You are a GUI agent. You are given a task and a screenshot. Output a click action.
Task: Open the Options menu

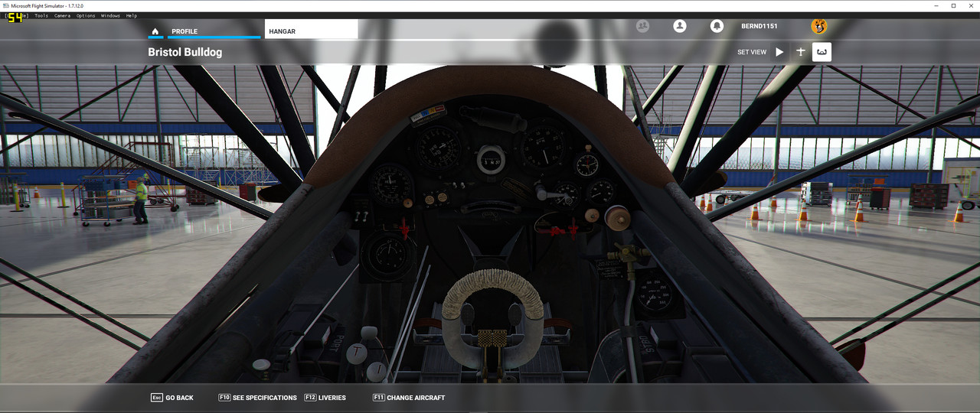pos(86,15)
